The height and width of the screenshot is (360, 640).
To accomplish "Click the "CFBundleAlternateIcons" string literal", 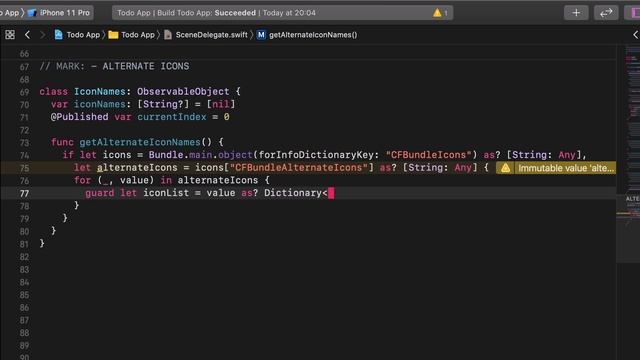I will [x=299, y=167].
